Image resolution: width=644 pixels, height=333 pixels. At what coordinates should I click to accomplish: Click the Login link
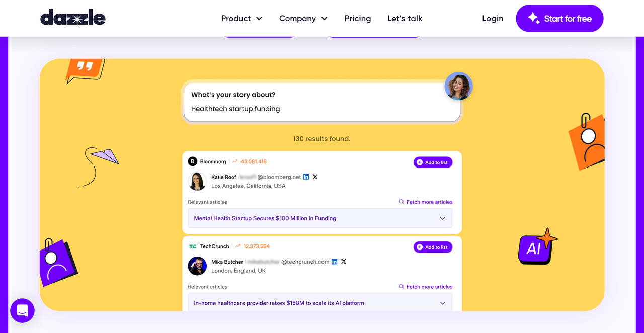tap(492, 19)
